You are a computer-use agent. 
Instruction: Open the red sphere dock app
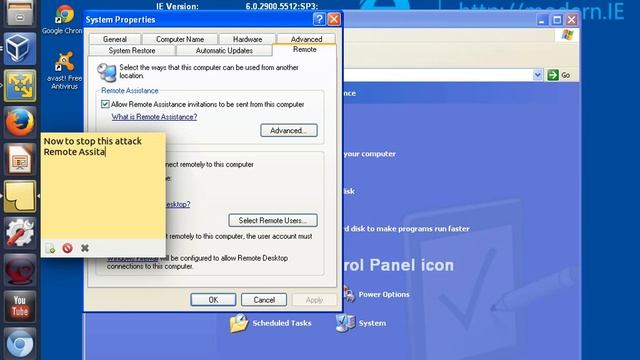pyautogui.click(x=20, y=270)
